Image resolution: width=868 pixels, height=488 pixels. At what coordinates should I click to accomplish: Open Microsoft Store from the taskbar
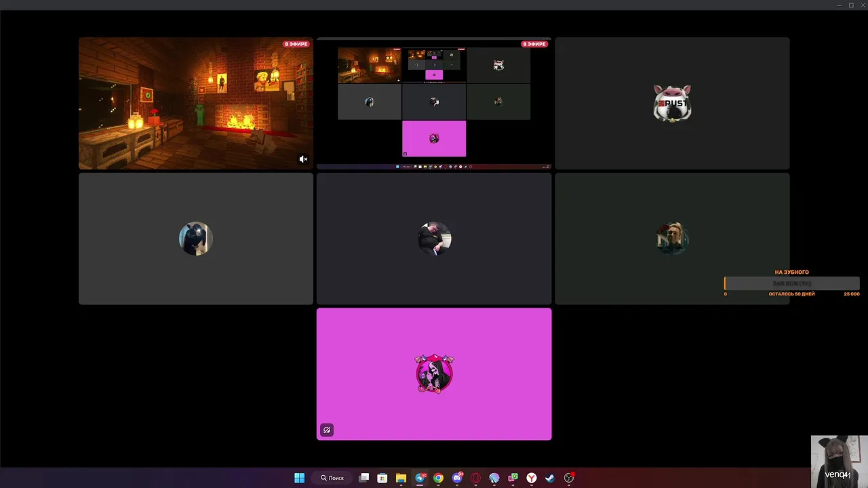382,478
